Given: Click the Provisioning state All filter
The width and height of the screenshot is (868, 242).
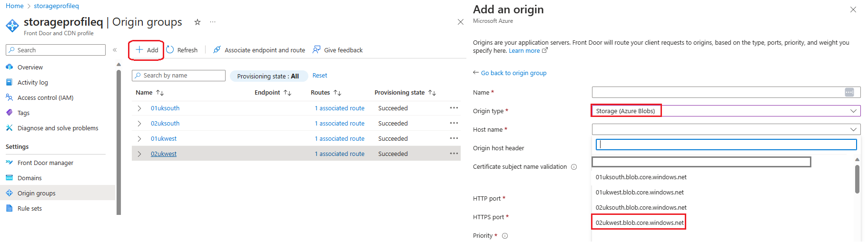Looking at the screenshot, I should click(x=268, y=76).
